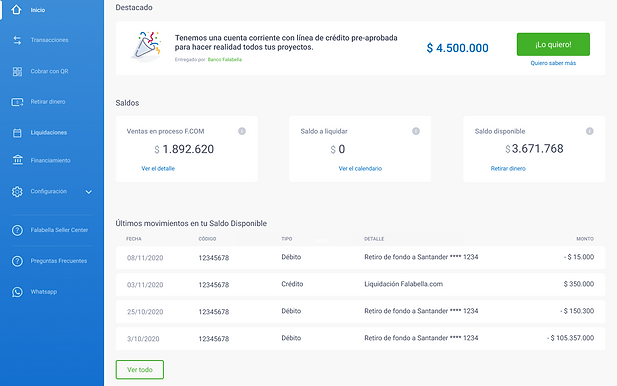Click the - $ 15.000 amount

pos(578,257)
